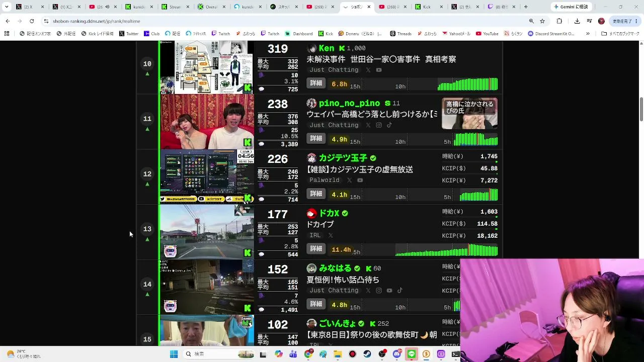
Task: Click Ken's profile avatar
Action: tap(312, 48)
